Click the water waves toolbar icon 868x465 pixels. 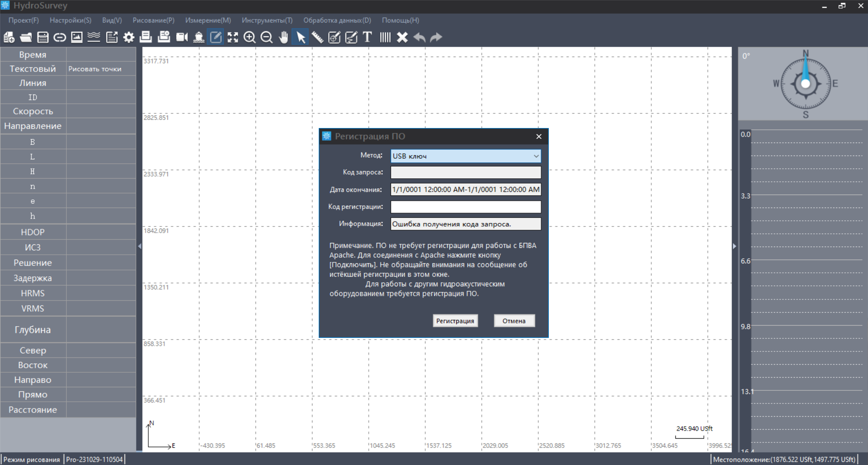pos(94,37)
